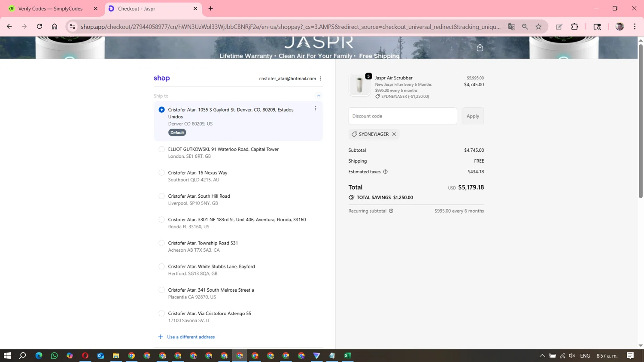Image resolution: width=644 pixels, height=362 pixels.
Task: Collapse the Ship to section chevron
Action: (x=319, y=96)
